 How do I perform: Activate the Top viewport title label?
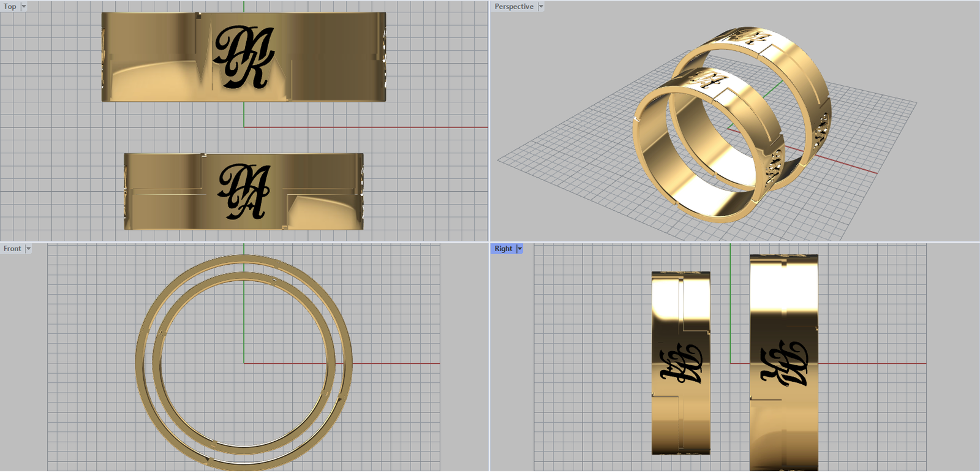click(10, 7)
